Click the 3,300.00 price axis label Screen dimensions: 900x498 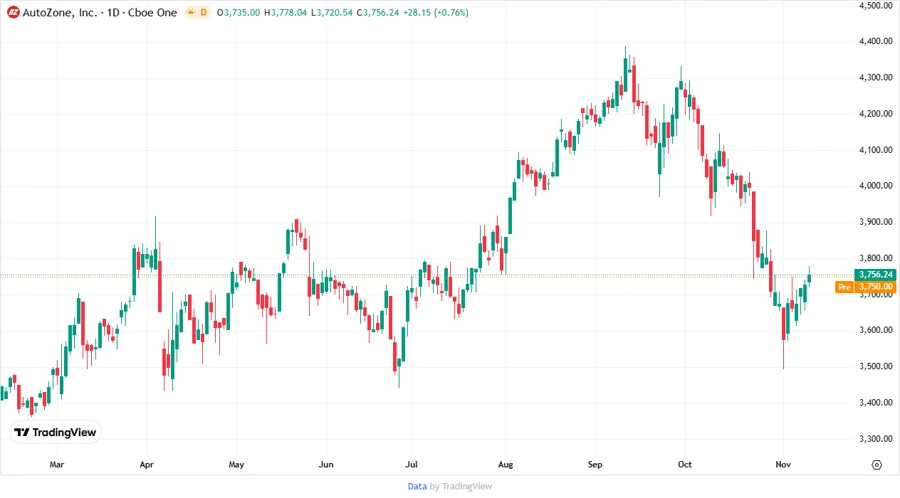[x=876, y=439]
